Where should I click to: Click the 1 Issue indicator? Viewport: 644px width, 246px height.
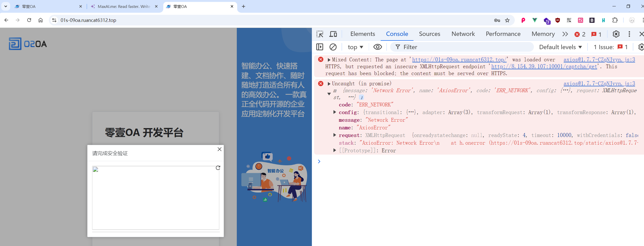pos(610,47)
